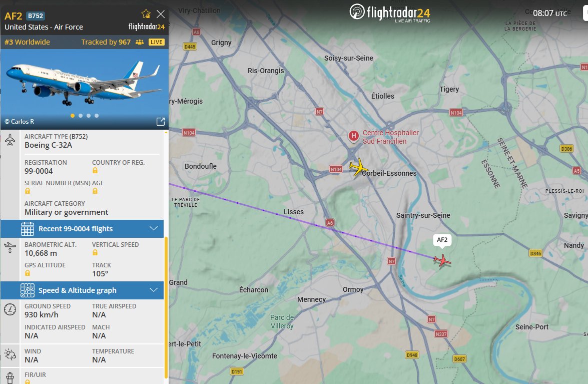Switch to fourth aircraft photo dot
Image resolution: width=588 pixels, height=384 pixels.
(x=97, y=116)
